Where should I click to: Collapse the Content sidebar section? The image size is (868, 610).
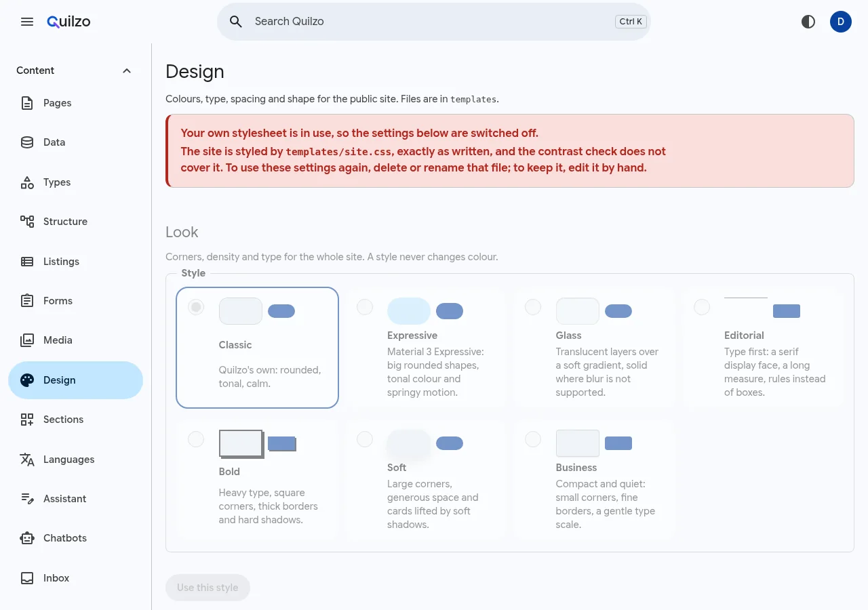click(75, 70)
